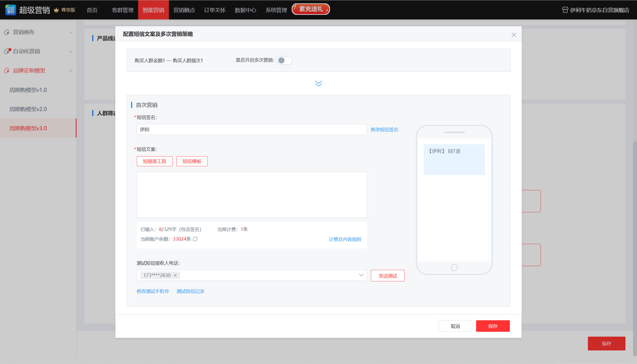Select 周期购模型v3.0 in sidebar
The width and height of the screenshot is (637, 364).
pos(38,128)
